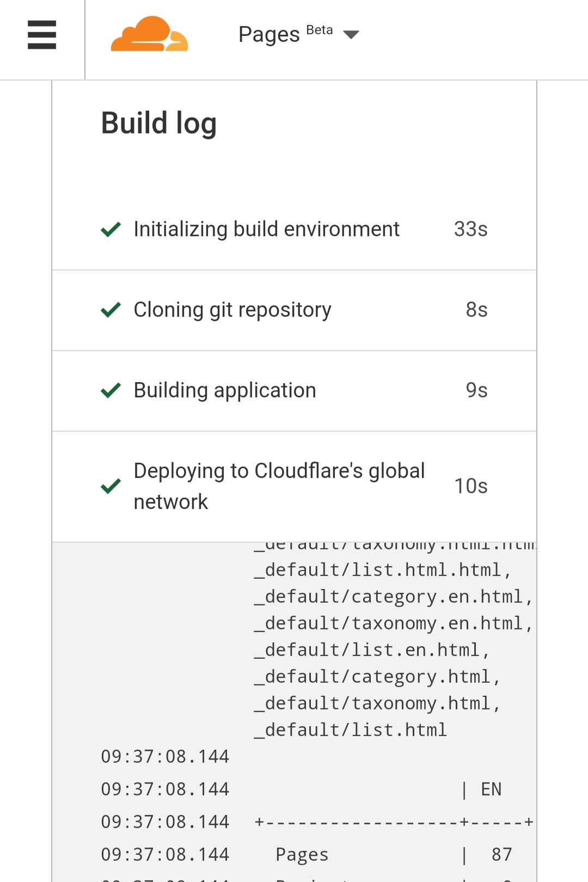
Task: Collapse the Deploying to Cloudflare's global network step
Action: tap(279, 486)
